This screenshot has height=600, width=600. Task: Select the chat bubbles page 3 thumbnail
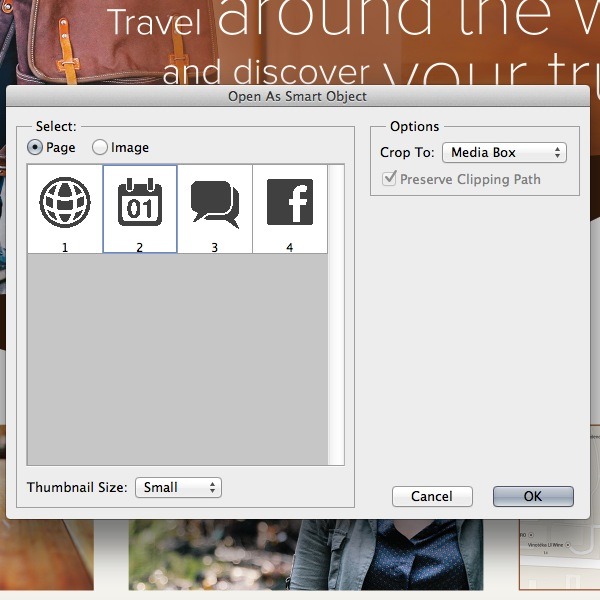click(x=215, y=209)
